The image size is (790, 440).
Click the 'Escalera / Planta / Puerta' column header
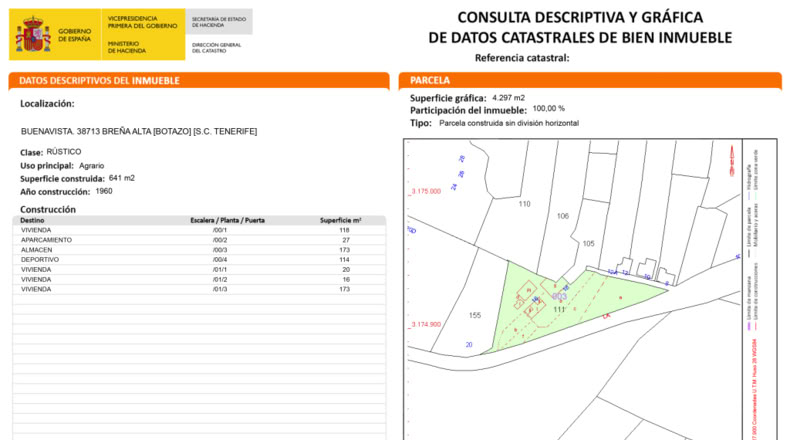(227, 220)
